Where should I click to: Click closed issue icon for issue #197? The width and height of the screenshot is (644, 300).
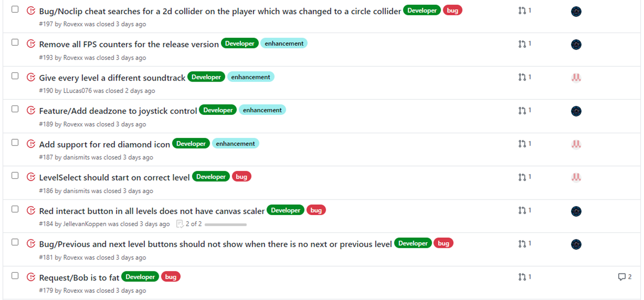(31, 10)
